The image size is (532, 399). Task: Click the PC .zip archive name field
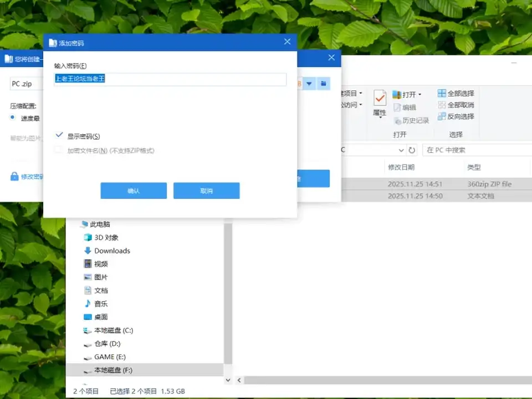point(27,84)
